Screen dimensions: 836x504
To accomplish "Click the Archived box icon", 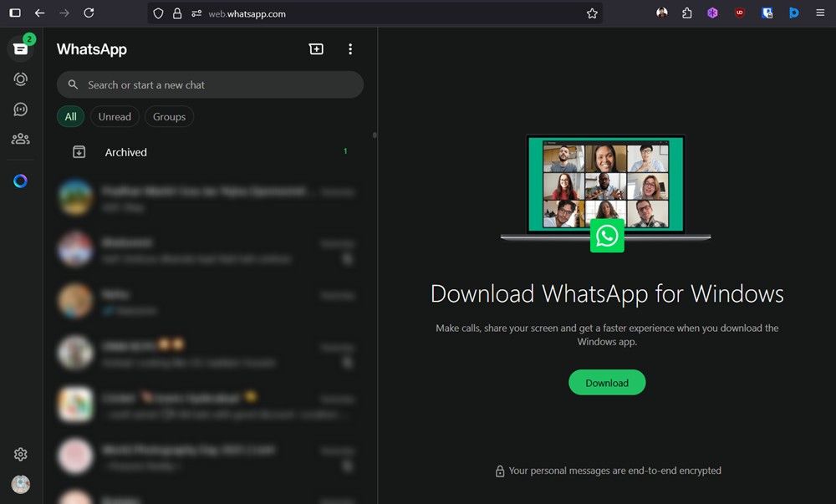I will point(79,151).
